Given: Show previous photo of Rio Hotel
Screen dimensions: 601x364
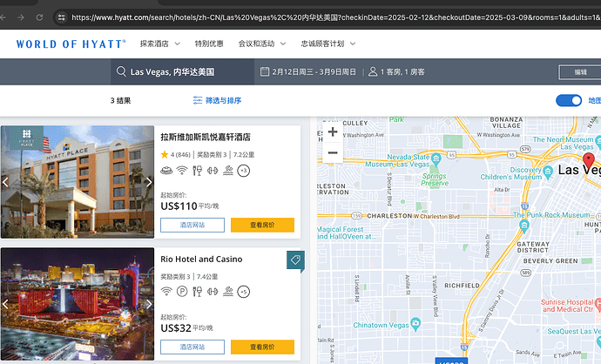Looking at the screenshot, I should [5, 304].
